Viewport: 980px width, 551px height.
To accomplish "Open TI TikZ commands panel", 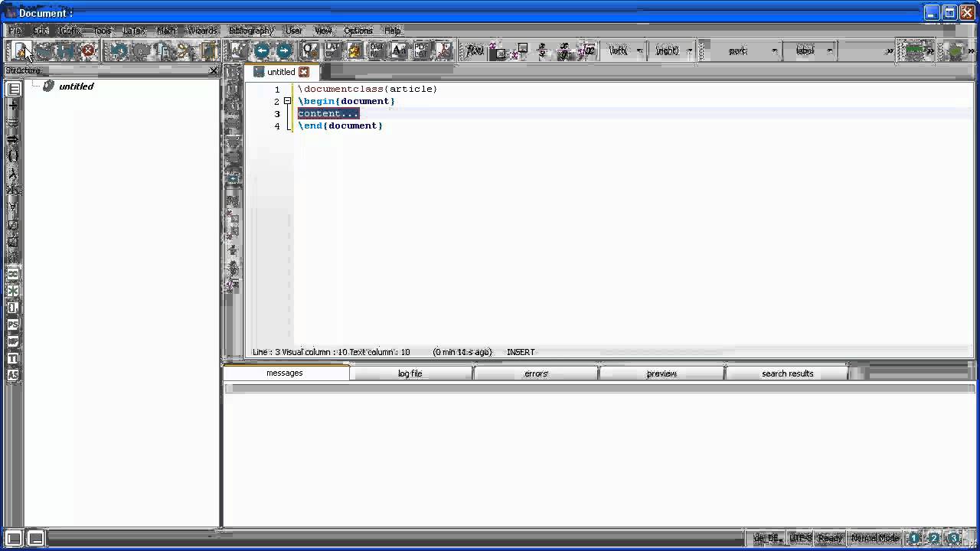I will click(x=13, y=358).
